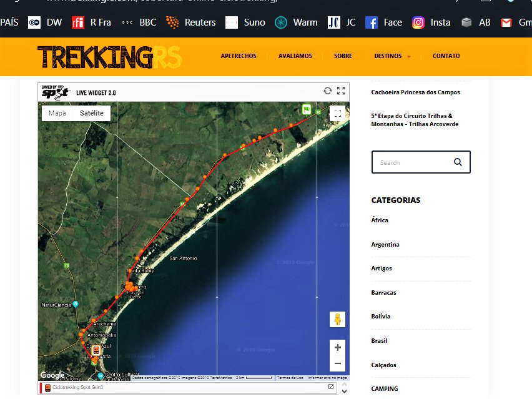Screen dimensions: 532x399
Task: Refresh the SPOT live widget
Action: tap(327, 91)
